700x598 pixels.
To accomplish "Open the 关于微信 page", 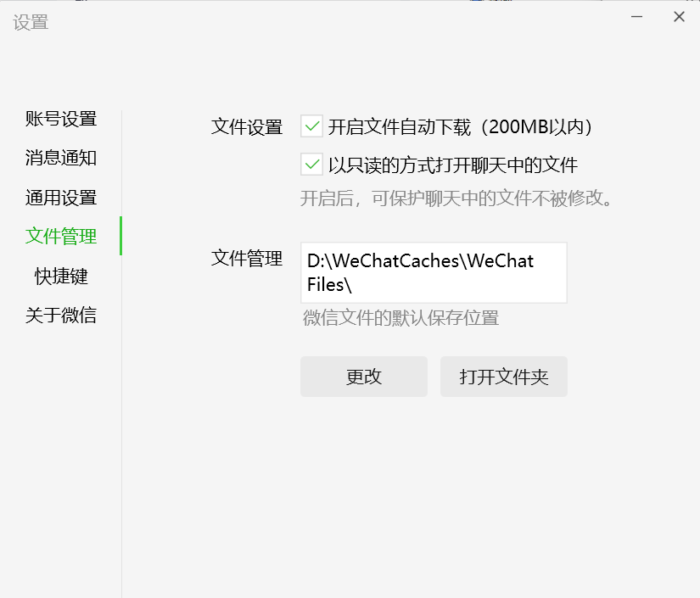I will pos(61,315).
